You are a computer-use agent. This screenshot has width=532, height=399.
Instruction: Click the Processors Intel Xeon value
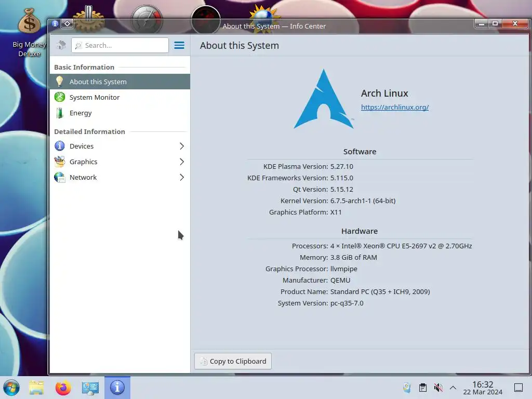pos(401,246)
